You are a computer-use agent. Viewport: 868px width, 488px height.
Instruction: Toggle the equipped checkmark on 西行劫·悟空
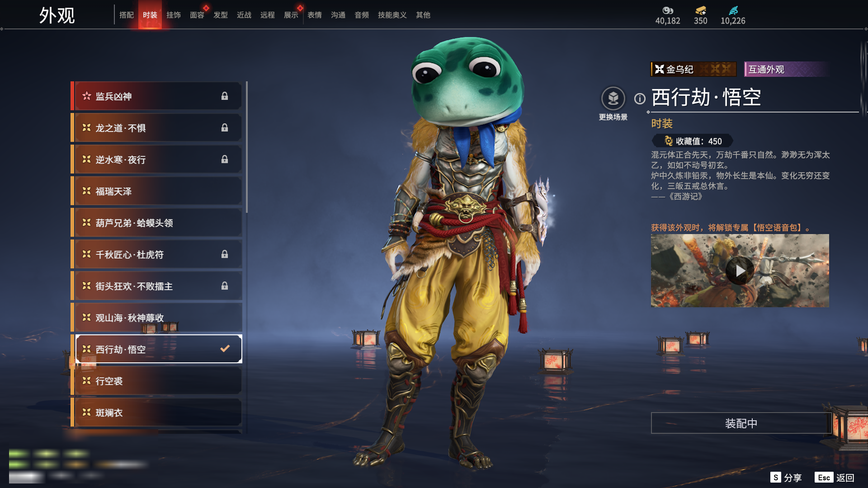click(x=225, y=348)
